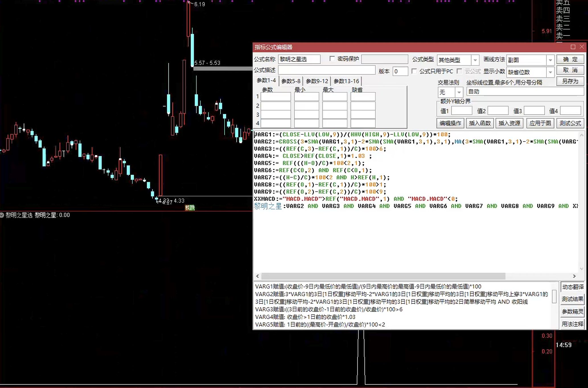This screenshot has width=588, height=388.
Task: Click the VARG3赋值 translation line
Action: 329,309
